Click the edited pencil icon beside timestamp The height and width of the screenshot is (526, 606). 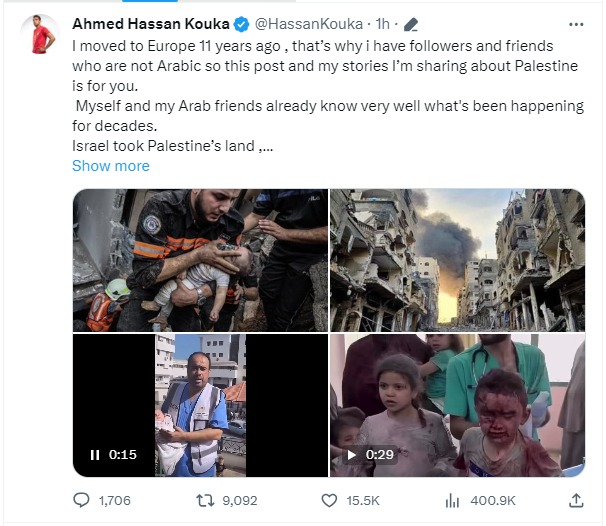[411, 24]
